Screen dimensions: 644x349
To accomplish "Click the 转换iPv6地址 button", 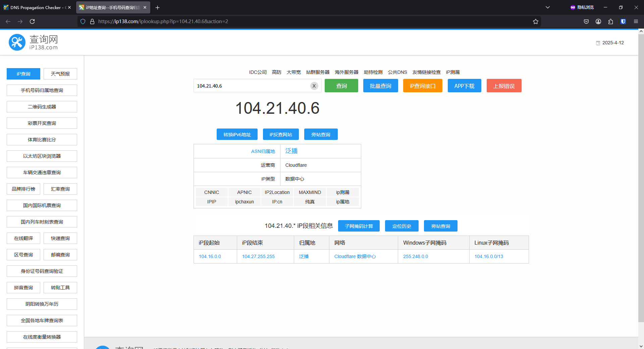I will click(x=237, y=134).
